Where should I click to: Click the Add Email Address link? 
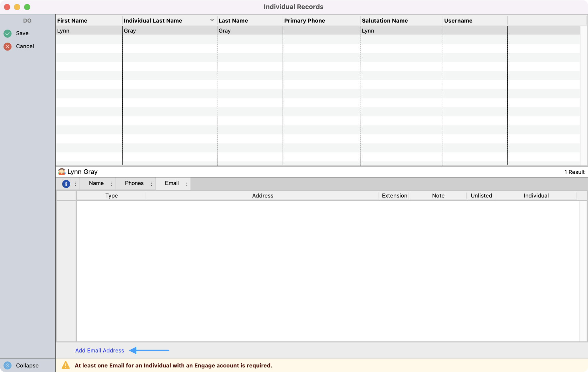[100, 350]
